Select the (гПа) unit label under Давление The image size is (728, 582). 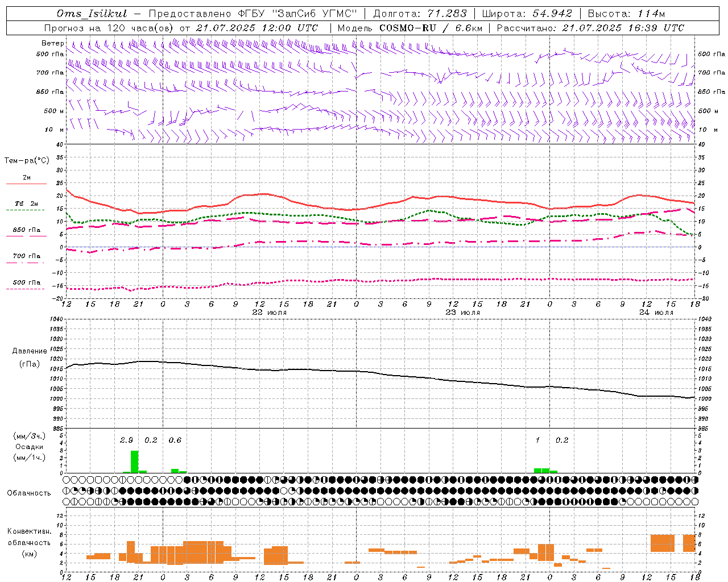point(30,364)
